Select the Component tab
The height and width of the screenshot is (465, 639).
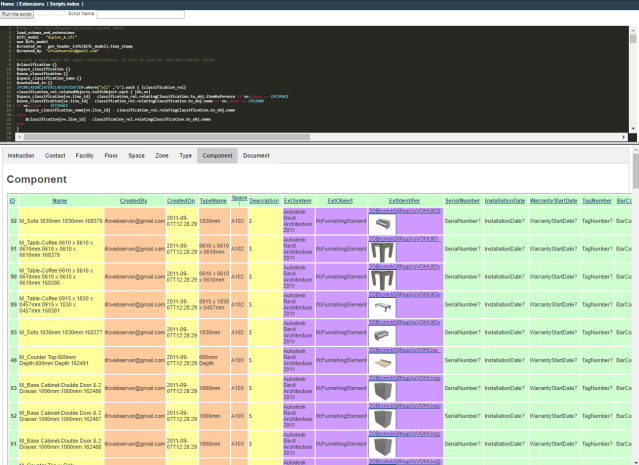click(x=217, y=156)
